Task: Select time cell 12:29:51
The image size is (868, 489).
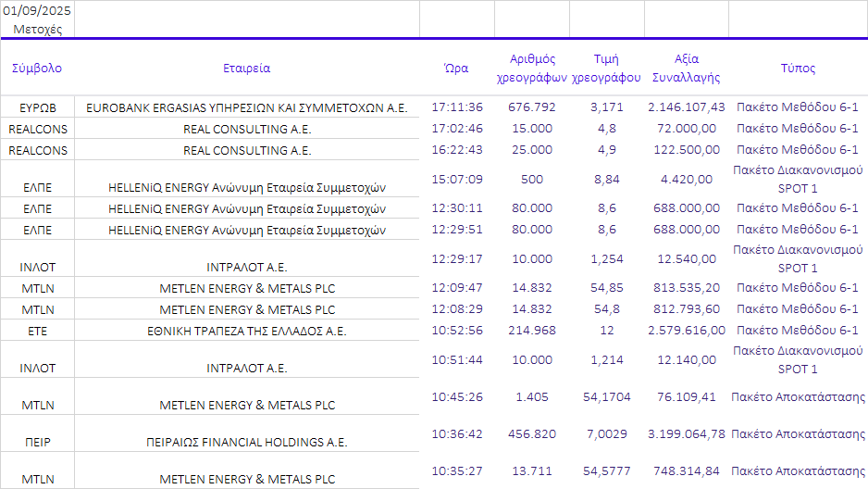Action: [x=457, y=230]
